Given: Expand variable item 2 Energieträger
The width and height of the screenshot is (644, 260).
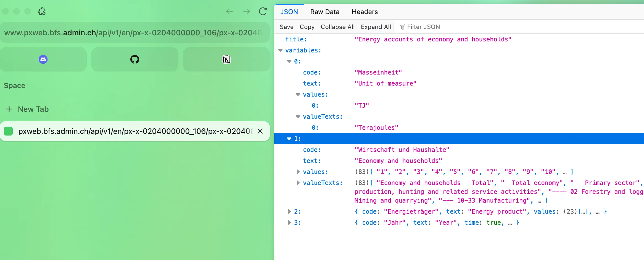Looking at the screenshot, I should point(289,211).
